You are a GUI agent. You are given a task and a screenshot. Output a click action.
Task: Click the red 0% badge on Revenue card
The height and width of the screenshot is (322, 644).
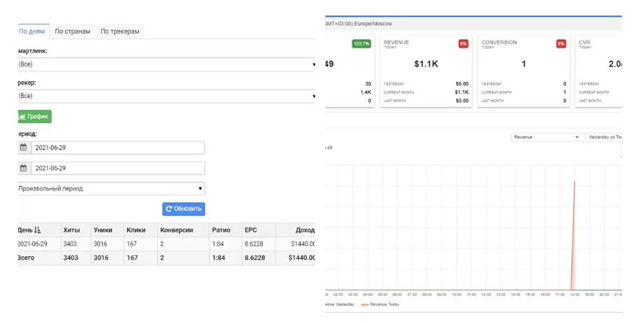tap(464, 44)
